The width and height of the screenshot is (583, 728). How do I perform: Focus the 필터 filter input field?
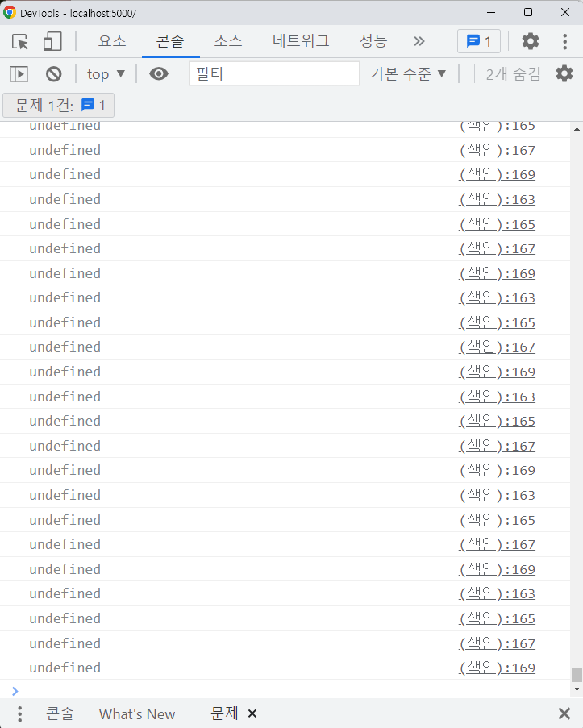(x=274, y=73)
